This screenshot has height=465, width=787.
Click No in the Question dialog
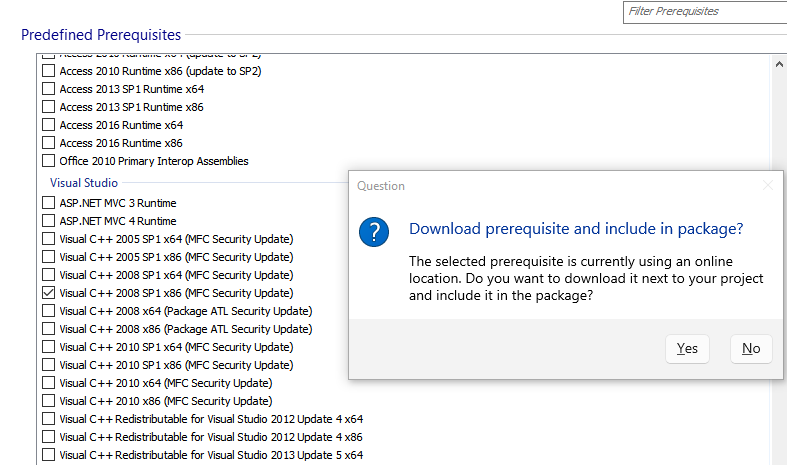click(x=751, y=348)
